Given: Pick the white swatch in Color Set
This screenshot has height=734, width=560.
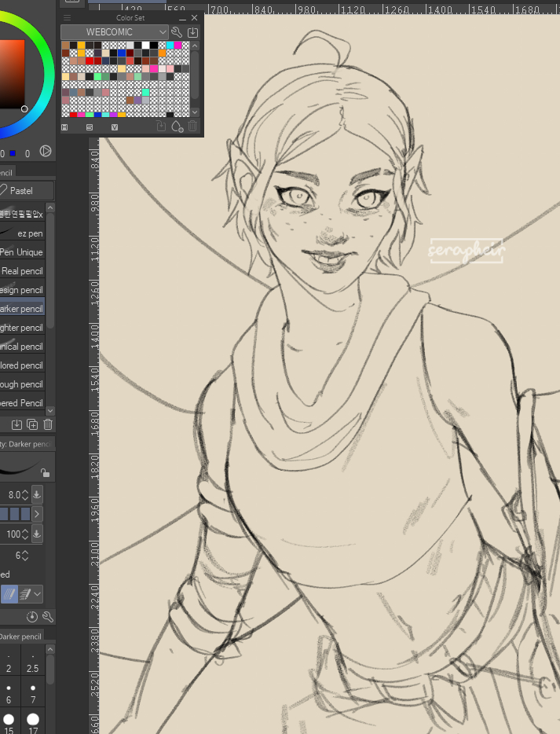Looking at the screenshot, I should pyautogui.click(x=146, y=46).
